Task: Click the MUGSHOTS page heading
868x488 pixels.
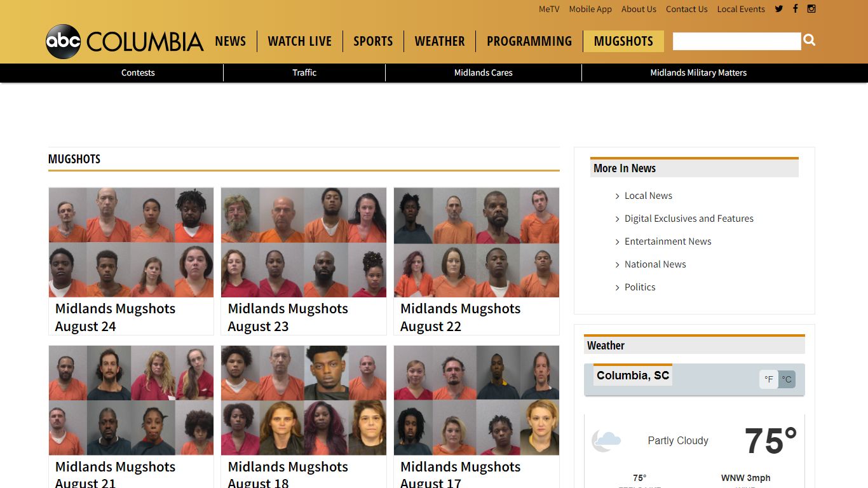Action: click(x=74, y=159)
